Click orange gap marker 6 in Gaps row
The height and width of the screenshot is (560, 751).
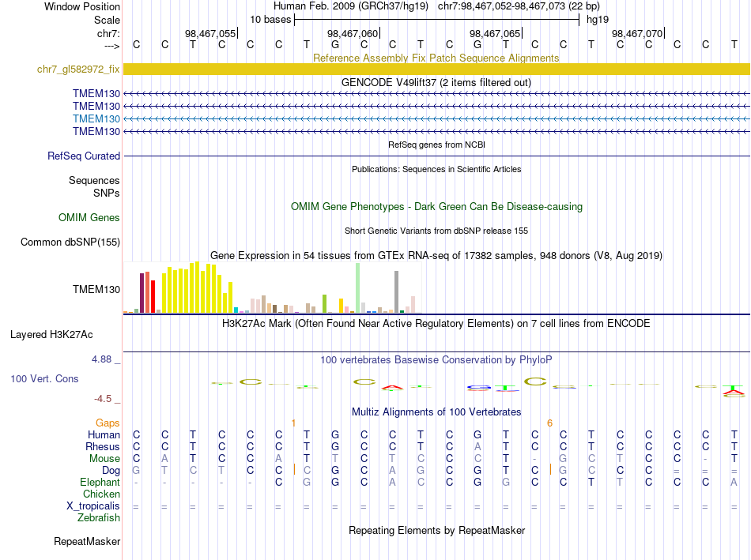coord(549,423)
